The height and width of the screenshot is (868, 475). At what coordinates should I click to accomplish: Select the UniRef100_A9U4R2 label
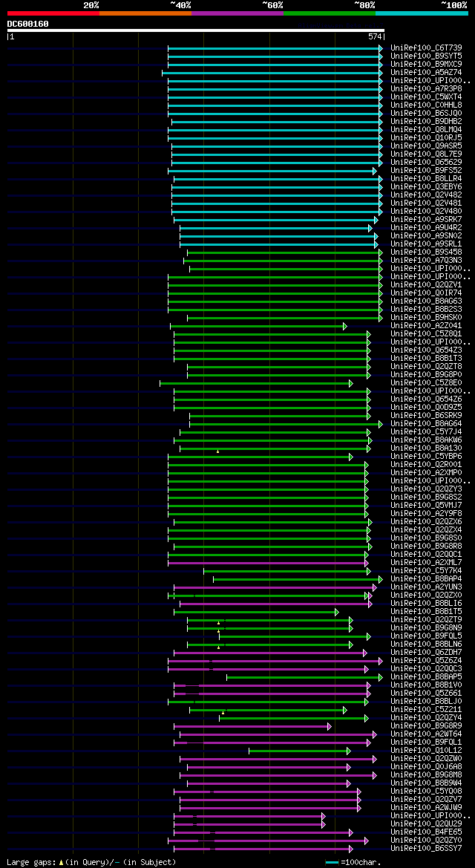pos(426,227)
